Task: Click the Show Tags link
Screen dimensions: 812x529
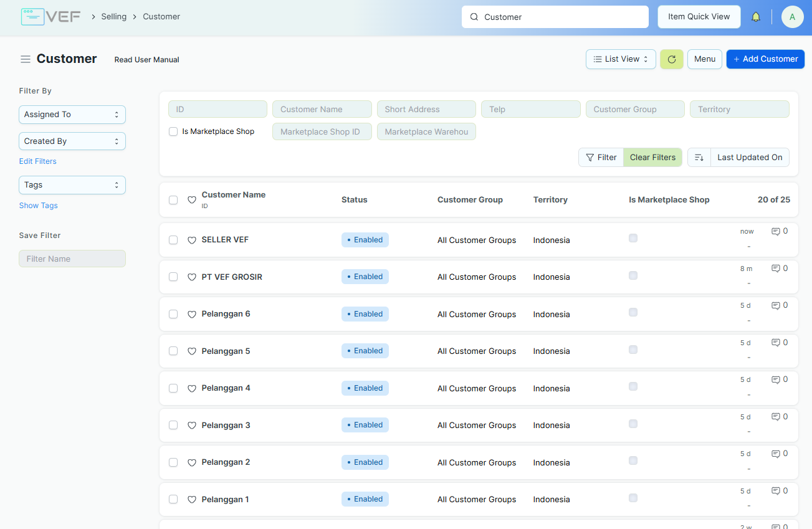Action: pyautogui.click(x=39, y=206)
